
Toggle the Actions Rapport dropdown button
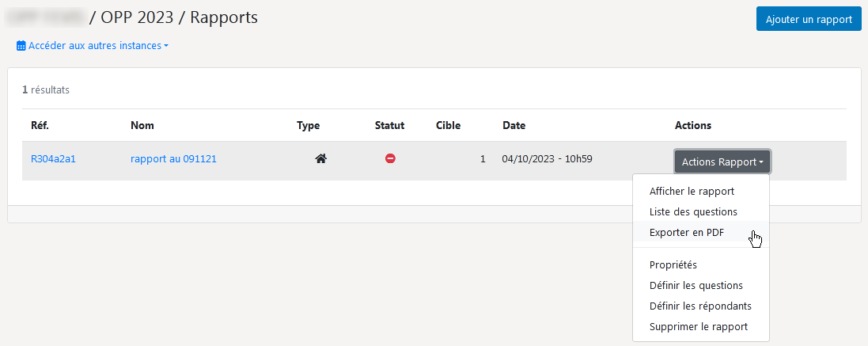722,162
